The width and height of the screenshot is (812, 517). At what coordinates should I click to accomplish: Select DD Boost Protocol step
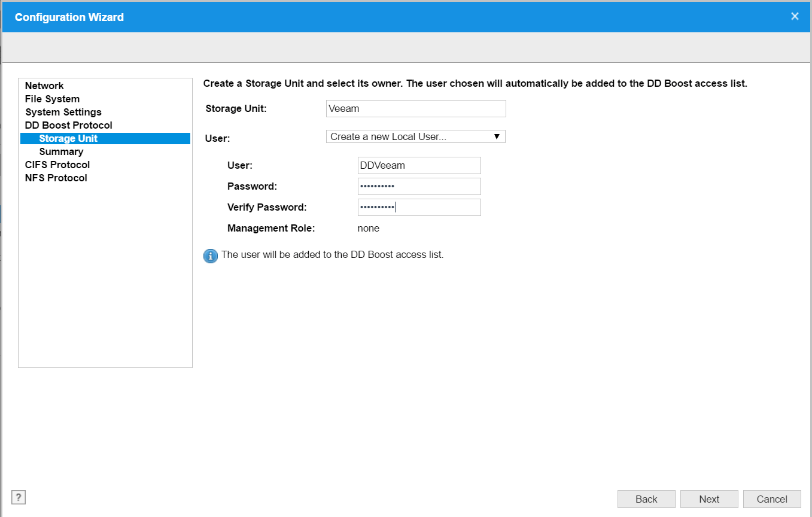[x=69, y=125]
